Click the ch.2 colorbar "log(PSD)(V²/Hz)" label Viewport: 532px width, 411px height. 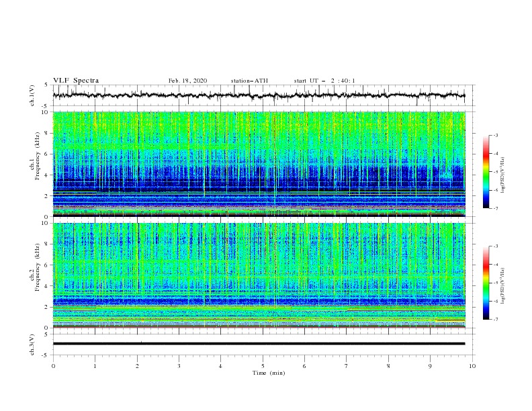(x=502, y=286)
